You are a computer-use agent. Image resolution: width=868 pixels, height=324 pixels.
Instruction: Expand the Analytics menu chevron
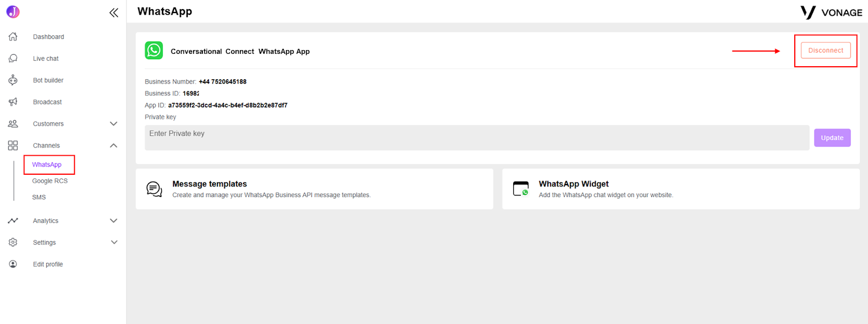[x=113, y=220]
